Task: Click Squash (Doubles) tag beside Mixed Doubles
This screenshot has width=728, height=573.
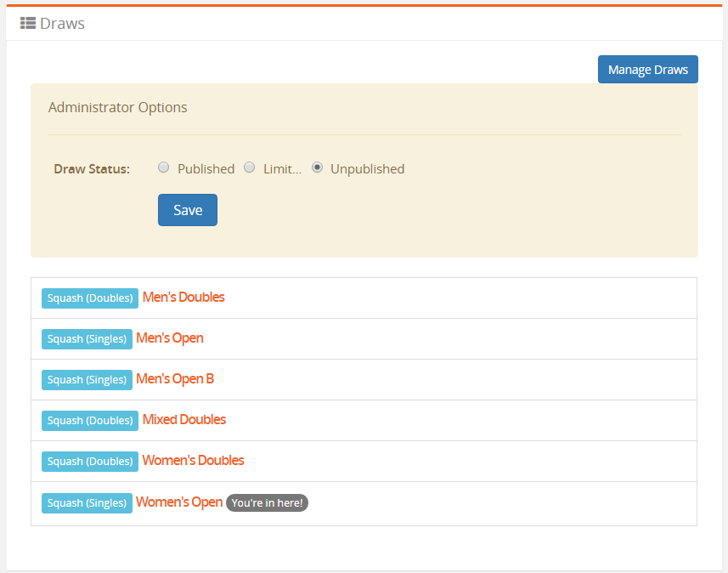Action: [90, 421]
